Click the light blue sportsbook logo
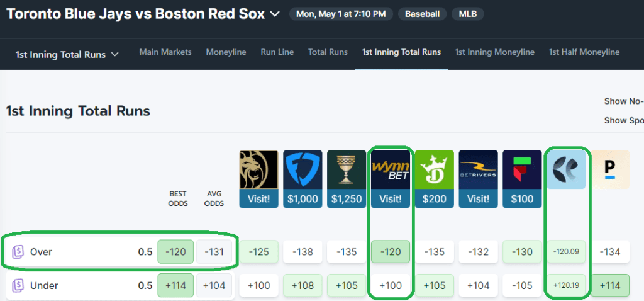The image size is (644, 301). click(567, 170)
